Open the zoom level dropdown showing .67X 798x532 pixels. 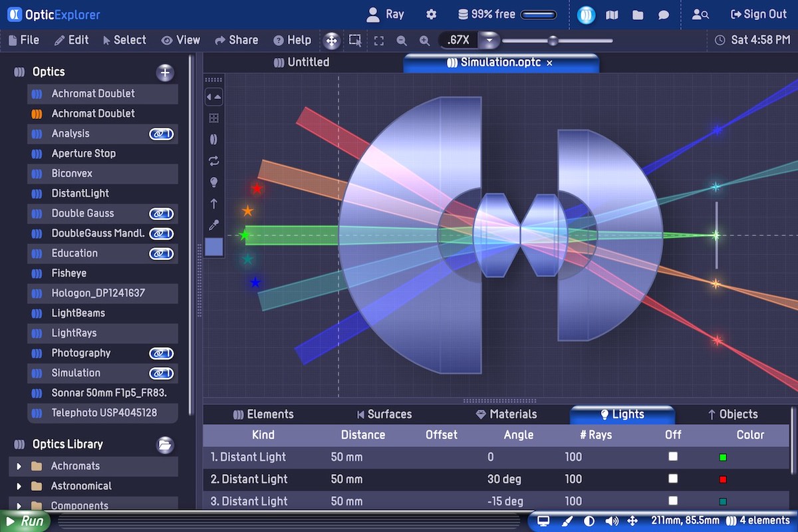[490, 40]
